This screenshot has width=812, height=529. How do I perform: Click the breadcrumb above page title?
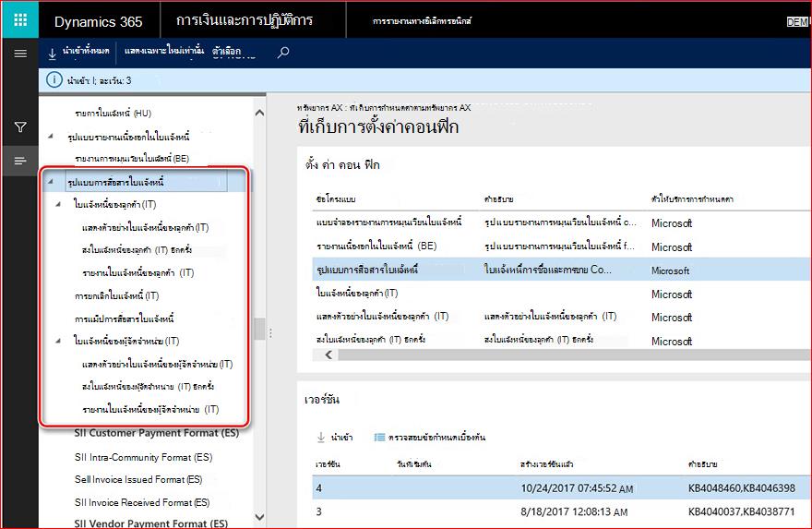(384, 108)
